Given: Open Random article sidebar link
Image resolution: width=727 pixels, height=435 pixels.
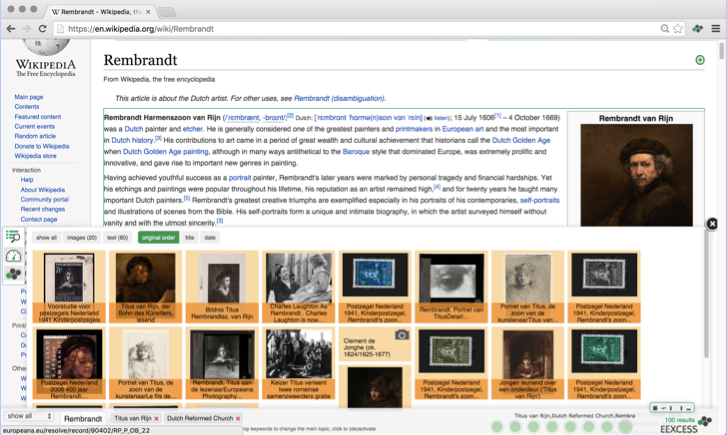Looking at the screenshot, I should (35, 136).
